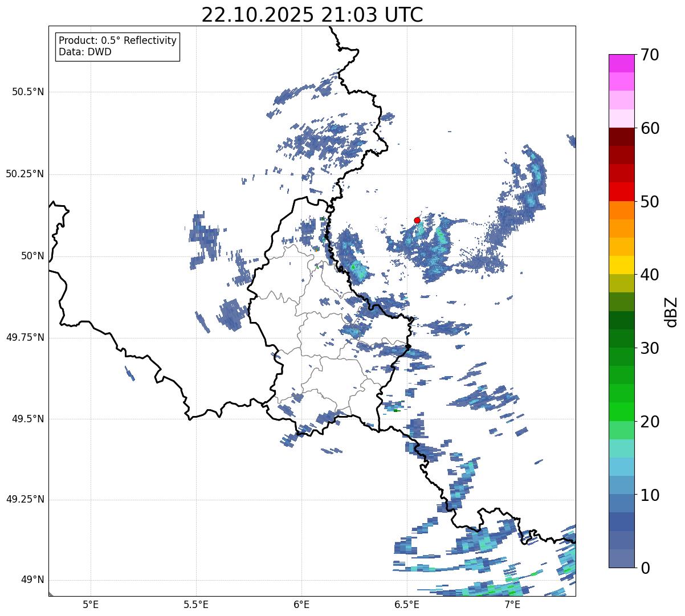This screenshot has width=685, height=616.
Task: Click the 50.25°N latitude label
Action: click(25, 174)
